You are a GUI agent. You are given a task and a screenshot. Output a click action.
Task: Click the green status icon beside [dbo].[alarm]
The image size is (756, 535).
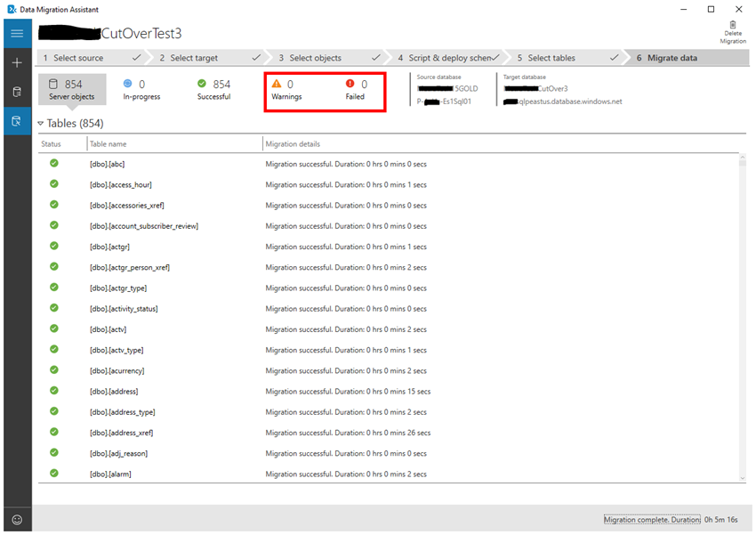coord(53,473)
